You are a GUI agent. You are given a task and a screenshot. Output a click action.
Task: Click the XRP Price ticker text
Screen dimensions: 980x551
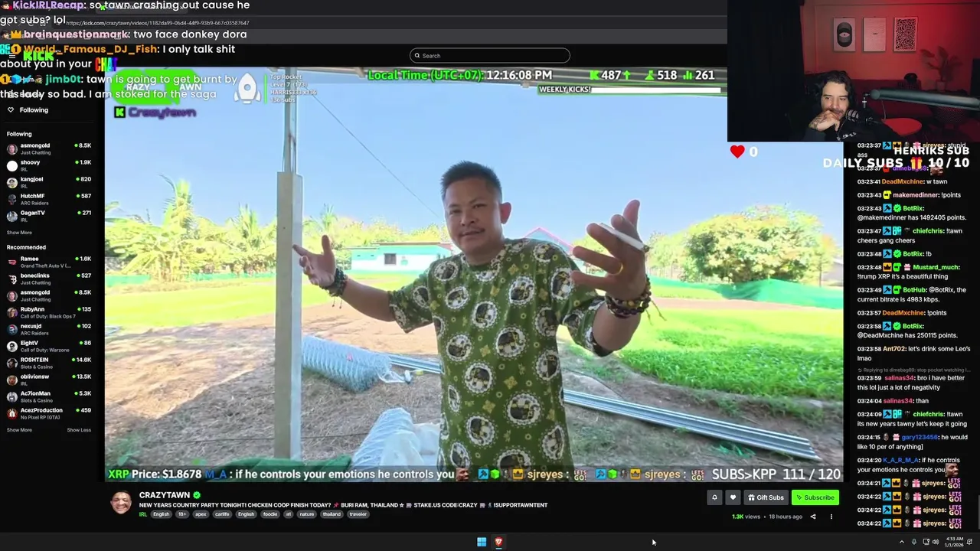tap(155, 474)
